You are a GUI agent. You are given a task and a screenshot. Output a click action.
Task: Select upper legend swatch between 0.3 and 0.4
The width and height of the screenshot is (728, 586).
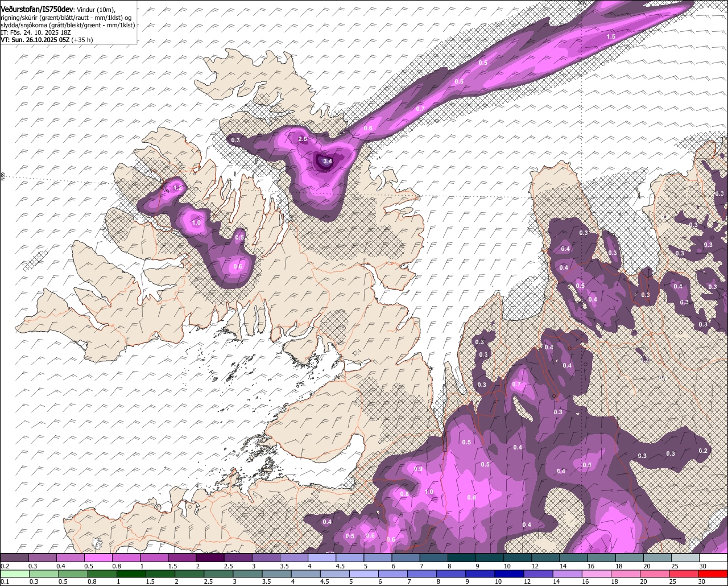(42, 558)
